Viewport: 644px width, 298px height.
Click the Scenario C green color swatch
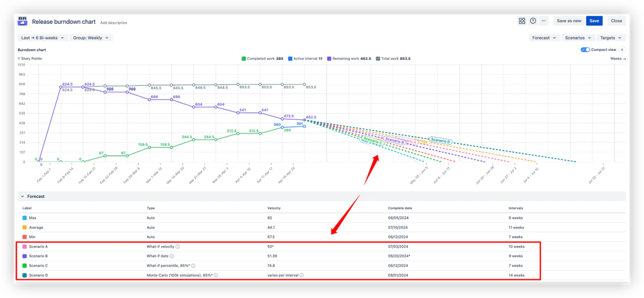click(x=24, y=266)
